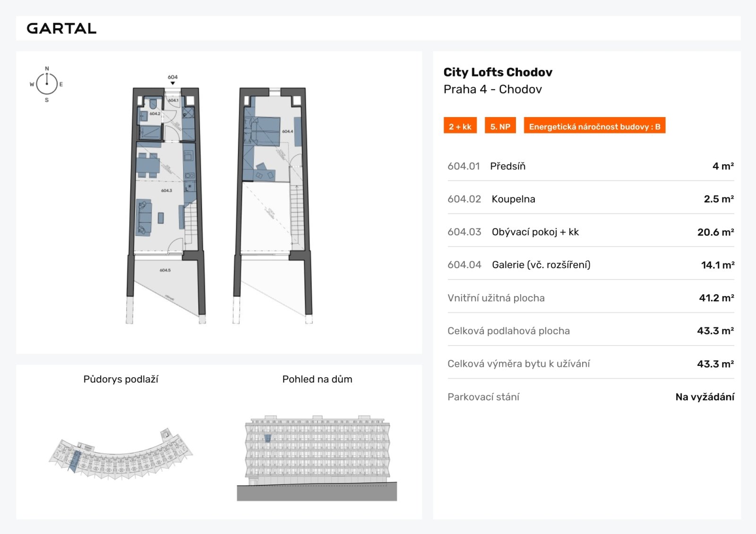Click the City Lofts Chodov title
The height and width of the screenshot is (534, 756).
point(498,72)
